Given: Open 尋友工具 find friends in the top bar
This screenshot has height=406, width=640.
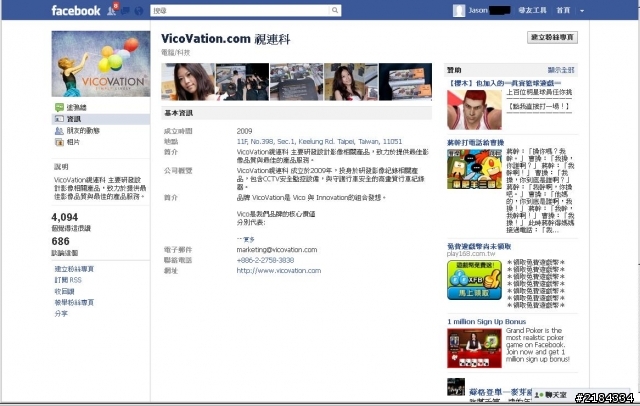Looking at the screenshot, I should (532, 10).
